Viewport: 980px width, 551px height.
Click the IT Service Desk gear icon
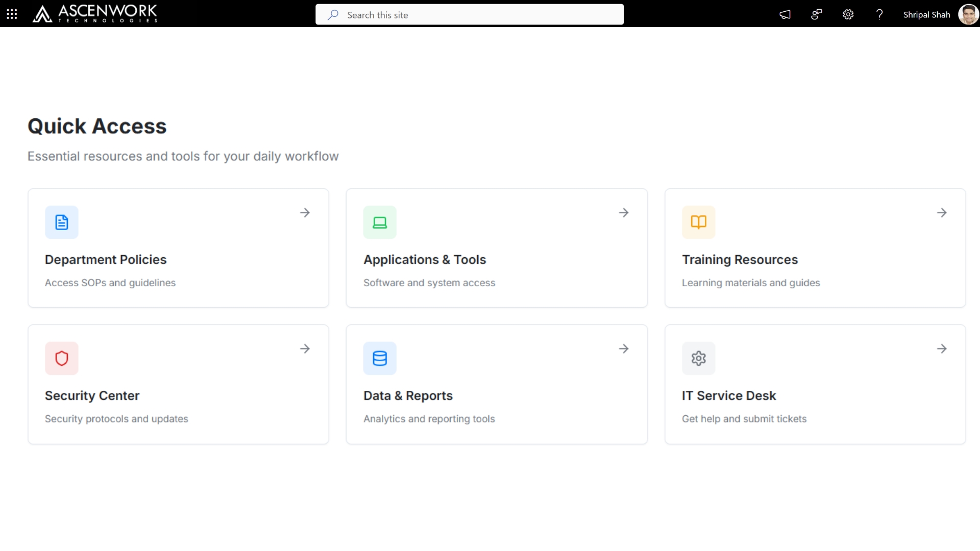698,358
